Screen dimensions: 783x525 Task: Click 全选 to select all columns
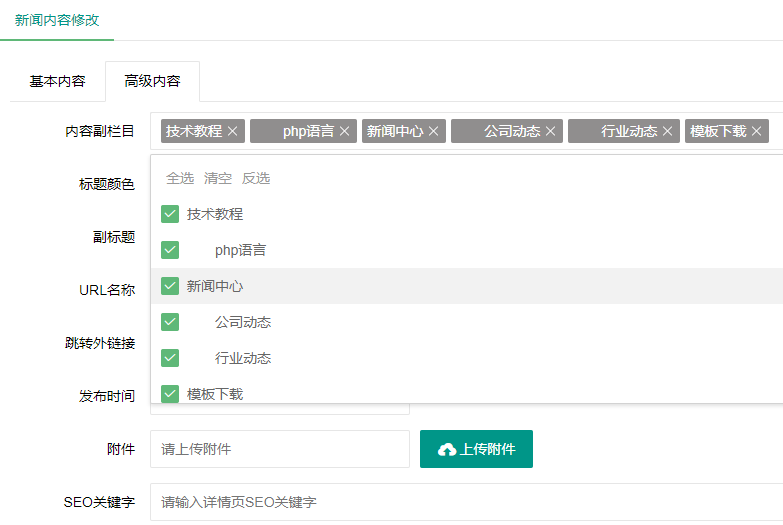tap(180, 178)
